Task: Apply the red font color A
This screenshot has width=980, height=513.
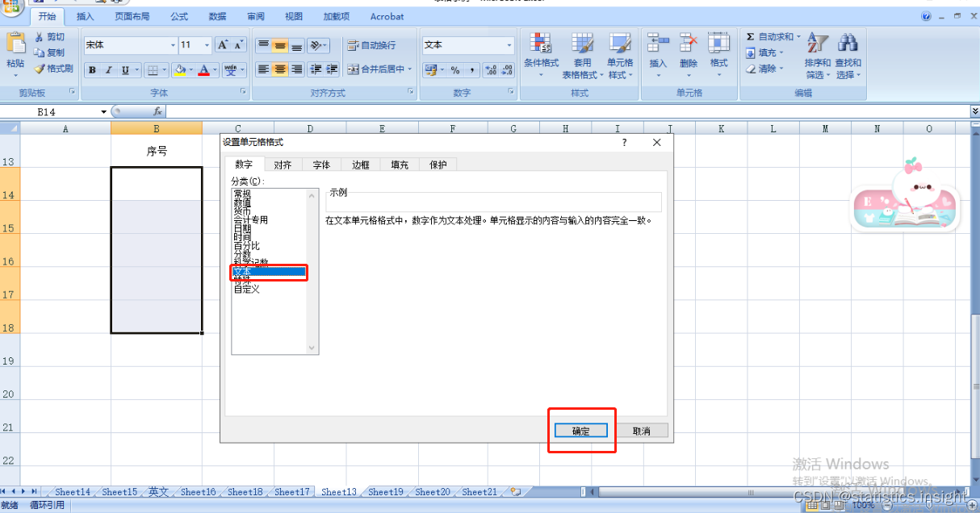Action: [204, 70]
